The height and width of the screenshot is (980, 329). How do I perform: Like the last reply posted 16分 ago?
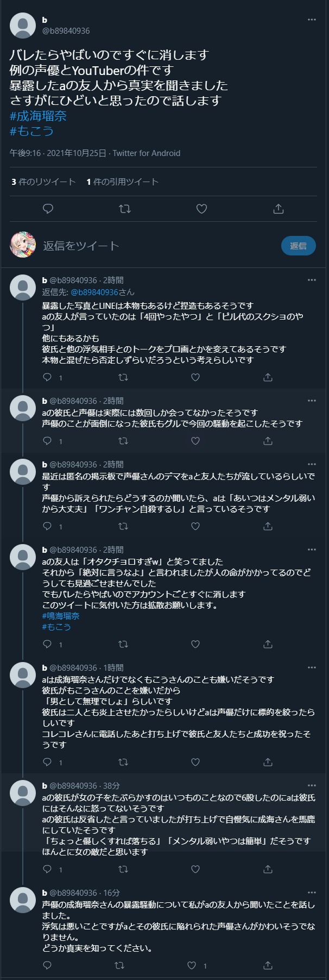[192, 965]
